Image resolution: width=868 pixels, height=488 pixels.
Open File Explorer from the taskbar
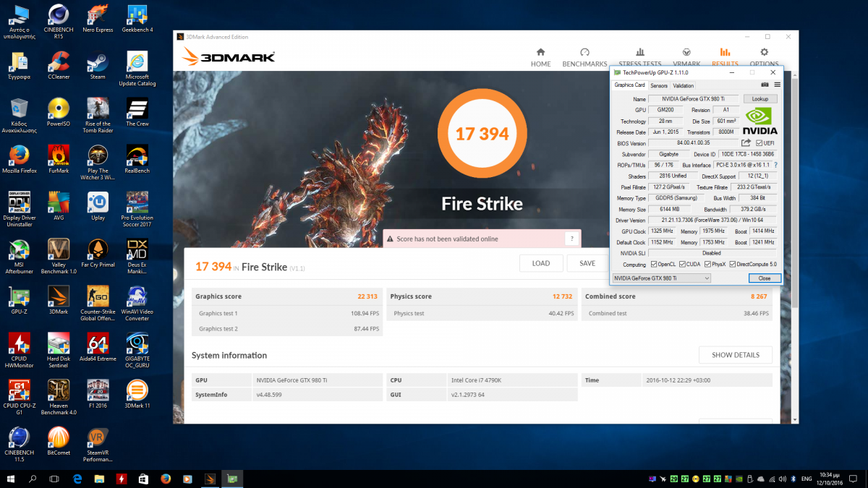(x=99, y=479)
